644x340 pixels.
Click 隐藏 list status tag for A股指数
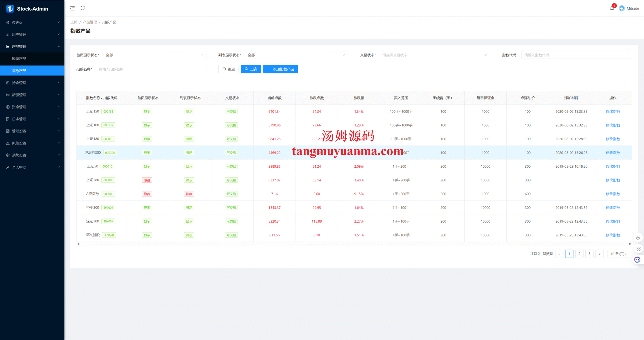[x=189, y=194]
